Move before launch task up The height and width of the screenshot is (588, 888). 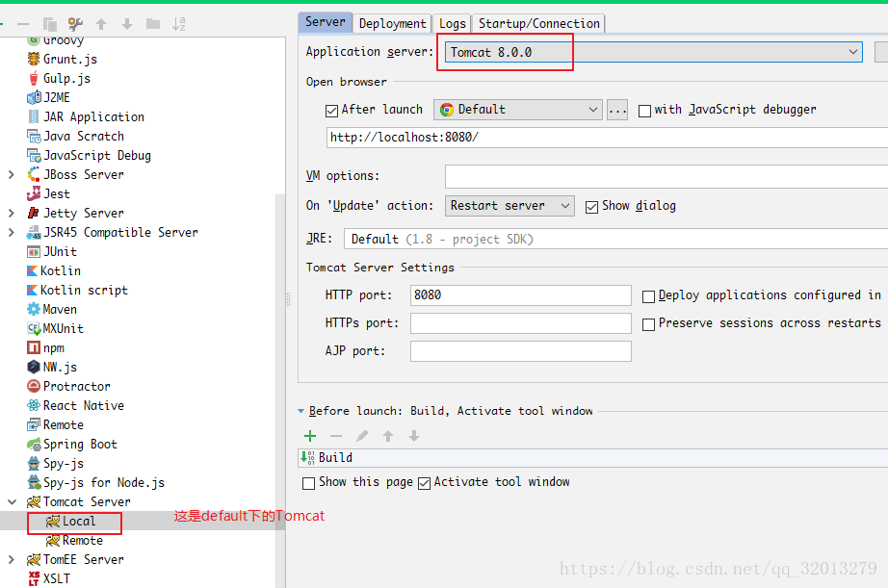(388, 436)
